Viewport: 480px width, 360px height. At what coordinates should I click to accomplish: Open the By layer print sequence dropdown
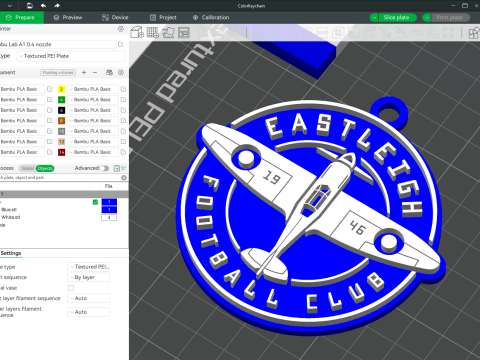click(89, 277)
